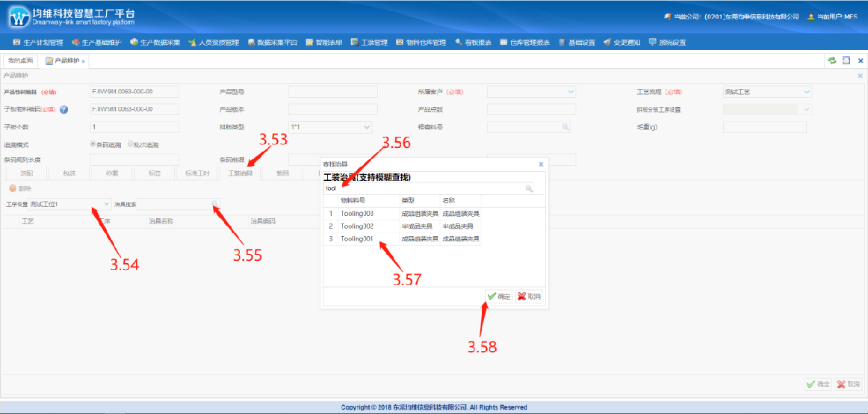Image resolution: width=868 pixels, height=414 pixels.
Task: Switch to the 工装治具 tab
Action: pos(240,173)
